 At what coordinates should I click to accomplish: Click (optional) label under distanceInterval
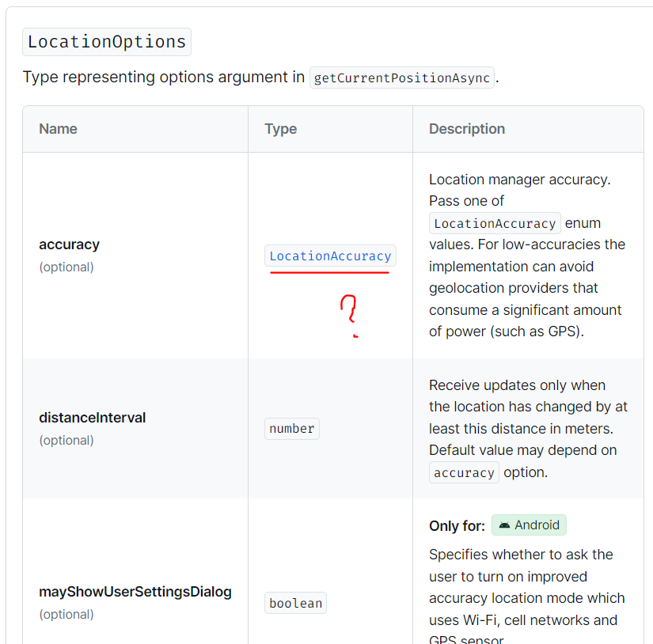click(x=66, y=441)
